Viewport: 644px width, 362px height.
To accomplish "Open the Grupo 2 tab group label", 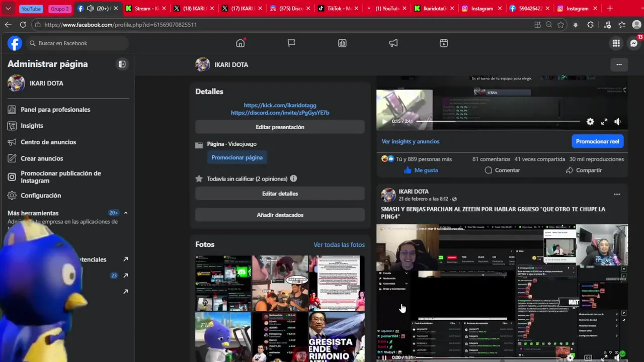I will pyautogui.click(x=60, y=9).
